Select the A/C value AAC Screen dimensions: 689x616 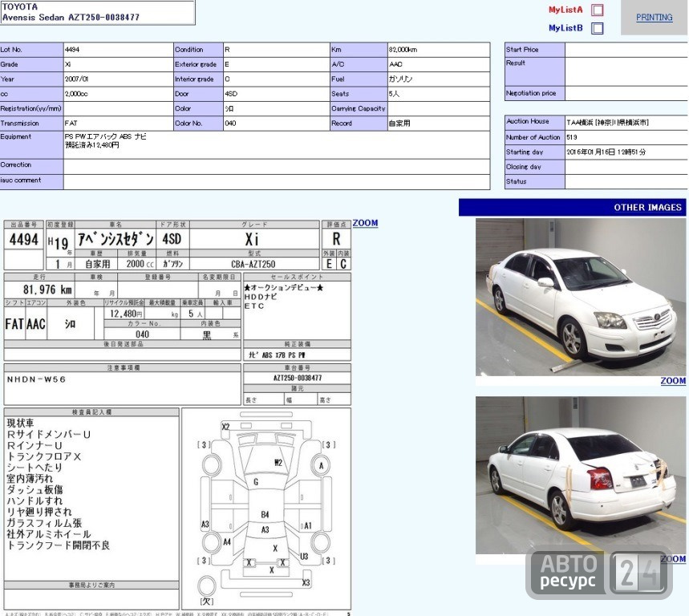pos(395,64)
